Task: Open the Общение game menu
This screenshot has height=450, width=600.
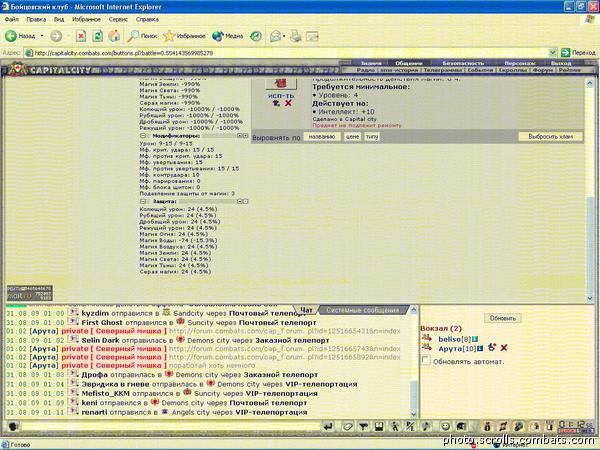Action: click(x=409, y=63)
